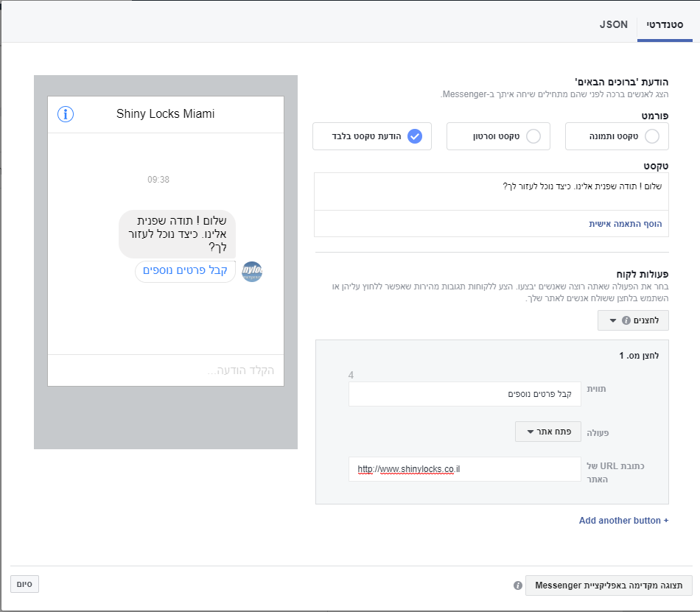
Task: Click the לחצן מס. 1 heading
Action: 639,356
